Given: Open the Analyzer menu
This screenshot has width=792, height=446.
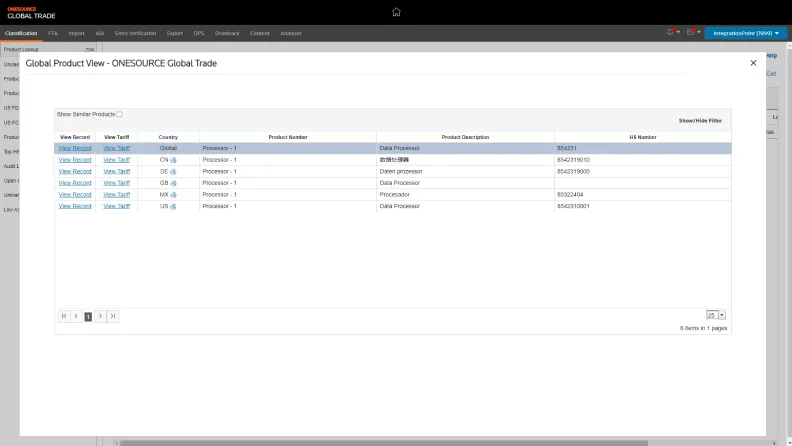Looking at the screenshot, I should (291, 33).
